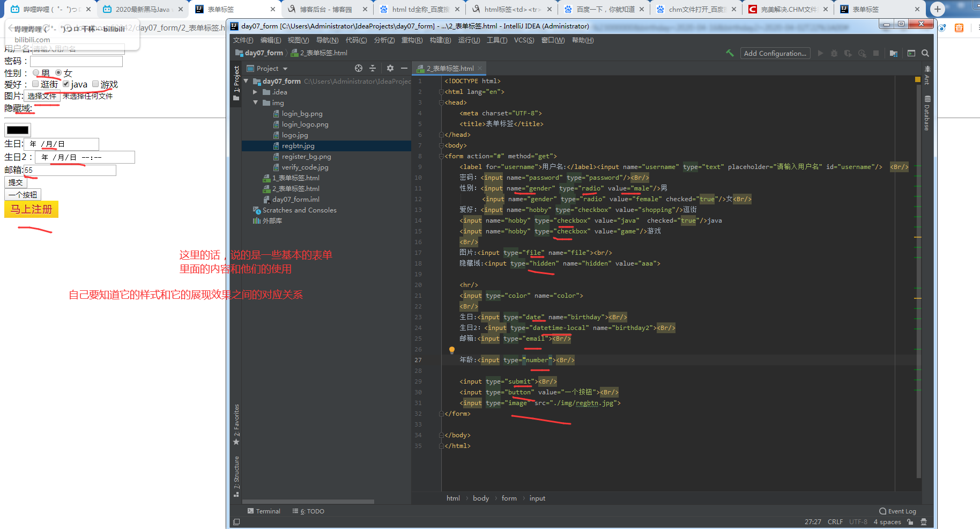Click the 一个按钮 button
The width and height of the screenshot is (980, 529).
[23, 195]
